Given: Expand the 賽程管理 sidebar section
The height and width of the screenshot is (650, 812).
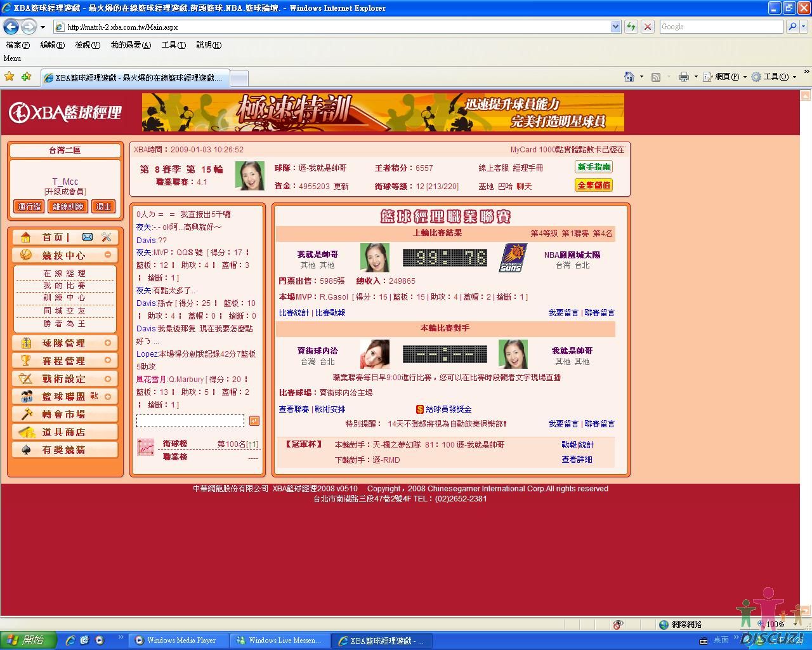Looking at the screenshot, I should (108, 361).
